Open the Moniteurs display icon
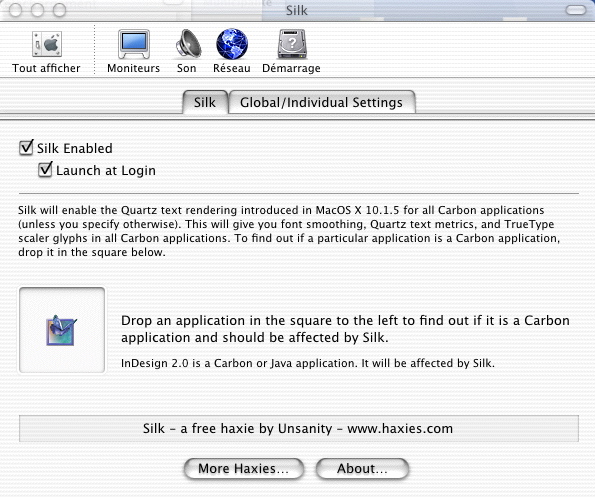595x498 pixels. [x=134, y=44]
